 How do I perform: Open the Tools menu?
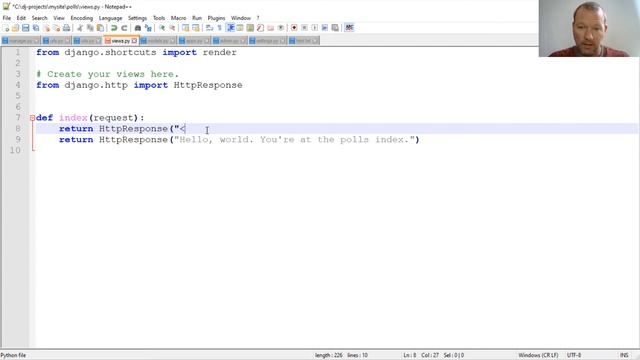159,18
